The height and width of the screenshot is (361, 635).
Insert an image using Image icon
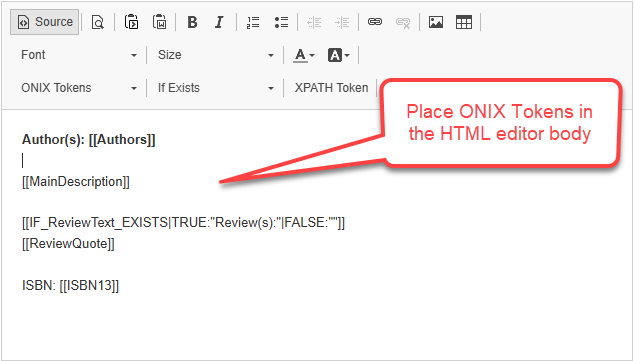pos(436,22)
